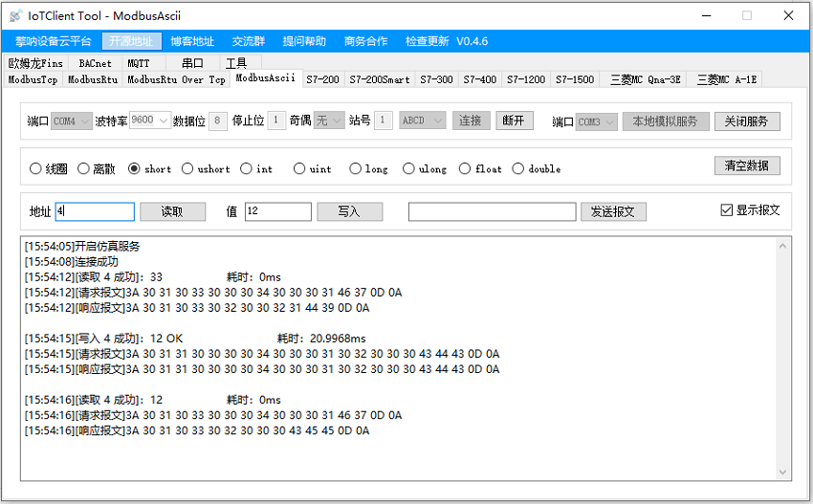813x504 pixels.
Task: Open the 开源地址 menu item
Action: point(130,41)
